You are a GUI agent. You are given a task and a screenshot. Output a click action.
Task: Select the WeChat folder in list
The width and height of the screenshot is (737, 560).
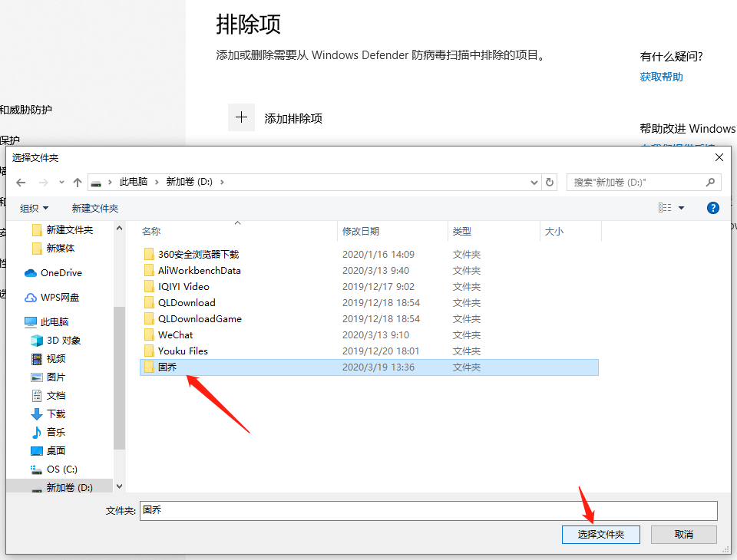(175, 335)
